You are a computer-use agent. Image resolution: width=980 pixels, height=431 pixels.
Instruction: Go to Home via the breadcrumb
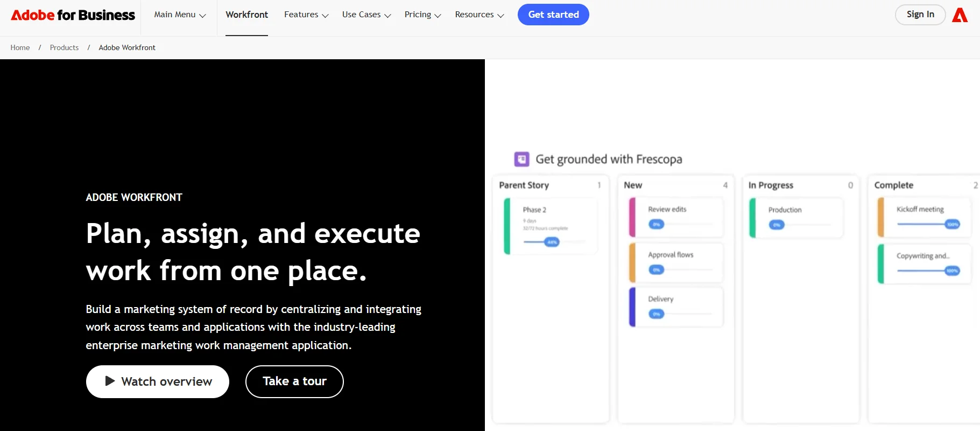(20, 47)
